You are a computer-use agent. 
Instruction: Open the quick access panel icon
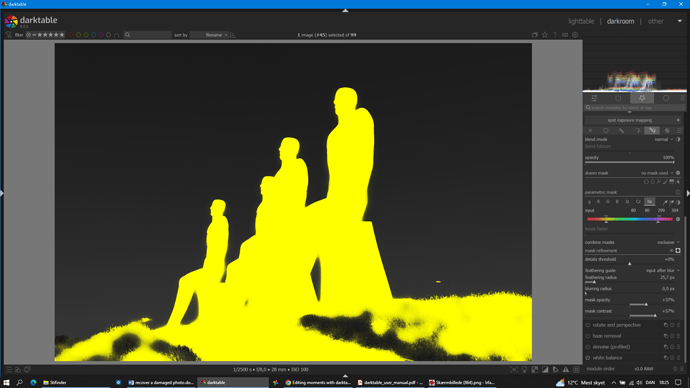[594, 98]
